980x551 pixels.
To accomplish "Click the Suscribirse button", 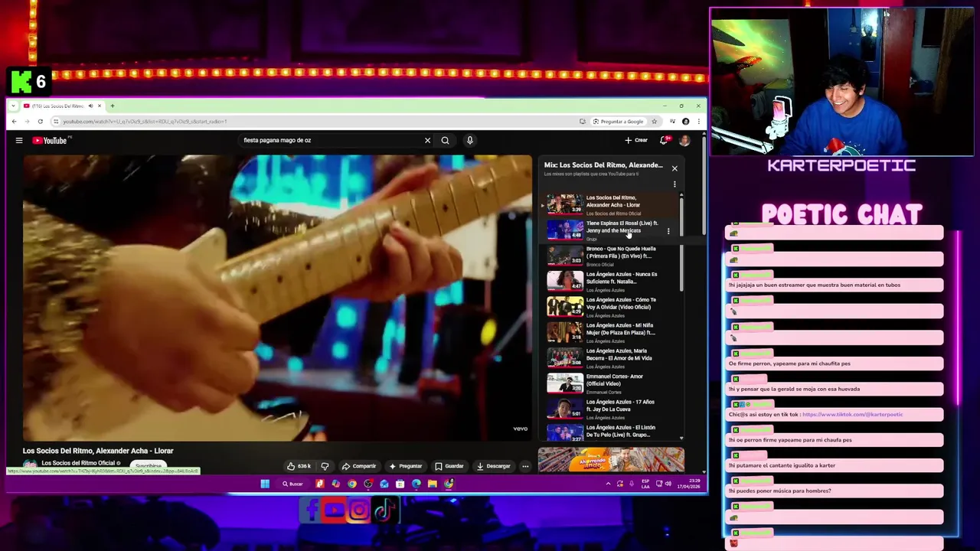I will tap(149, 465).
